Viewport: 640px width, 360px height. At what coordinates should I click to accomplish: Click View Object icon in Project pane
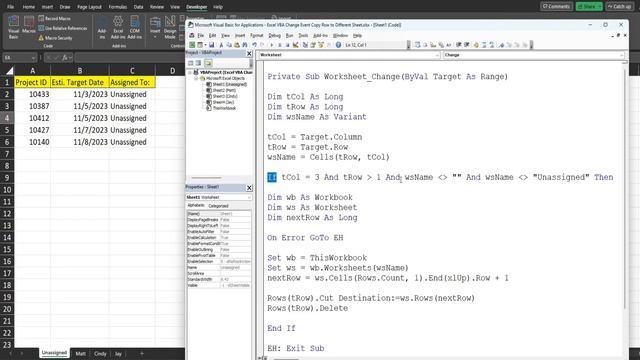tap(198, 63)
